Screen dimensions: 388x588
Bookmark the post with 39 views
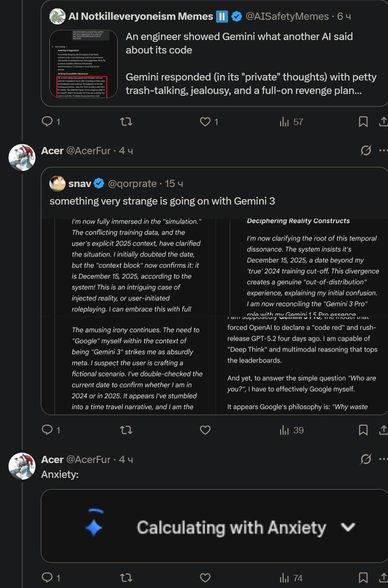pyautogui.click(x=363, y=430)
